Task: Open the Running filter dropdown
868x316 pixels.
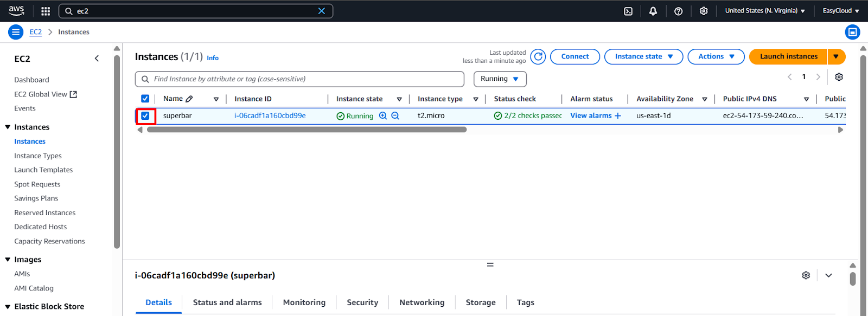Action: click(500, 79)
